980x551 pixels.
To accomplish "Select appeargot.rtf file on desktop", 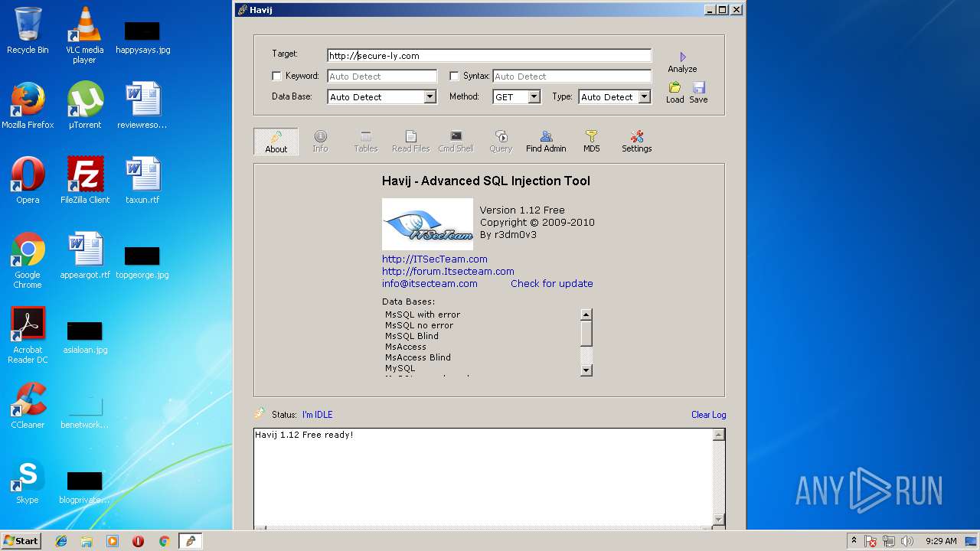I will pyautogui.click(x=84, y=256).
